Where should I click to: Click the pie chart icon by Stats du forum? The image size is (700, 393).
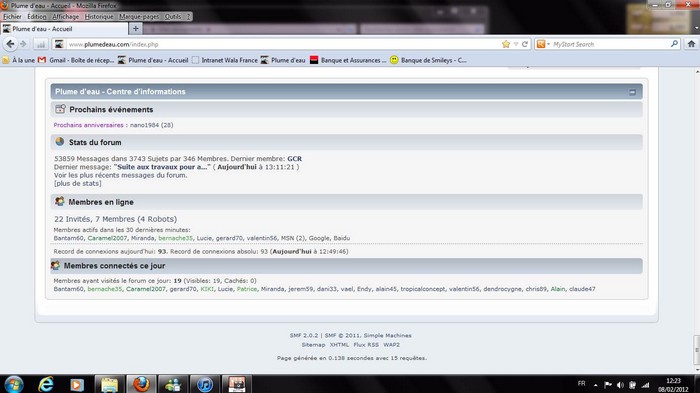click(59, 142)
